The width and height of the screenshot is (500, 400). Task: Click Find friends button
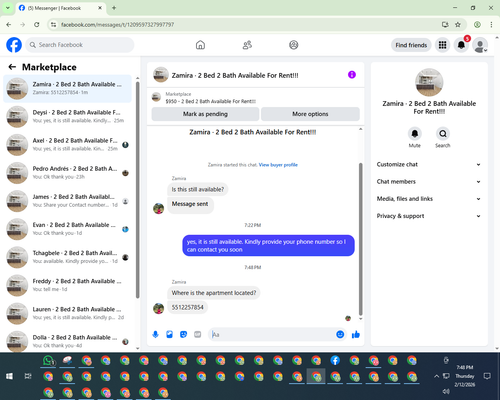411,45
